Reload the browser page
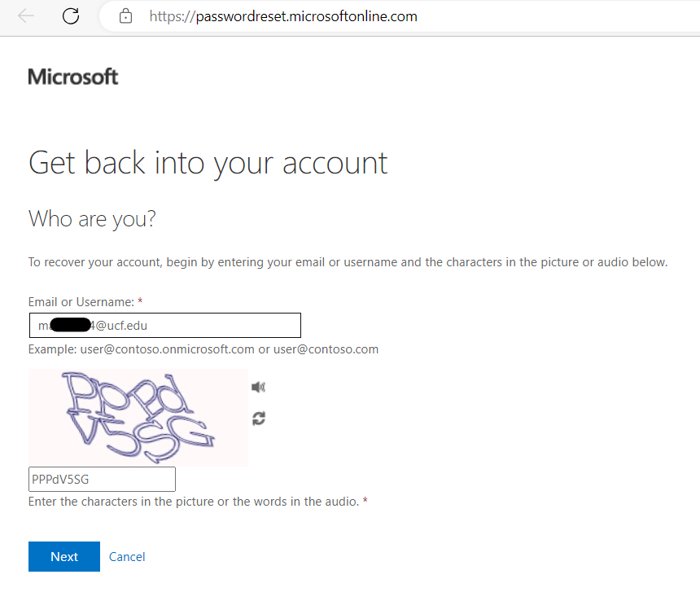700x592 pixels. point(71,16)
